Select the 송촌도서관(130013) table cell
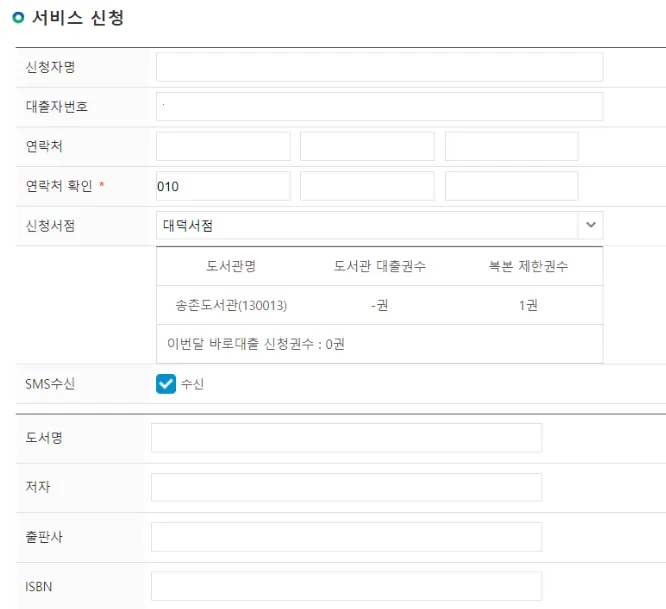This screenshot has width=666, height=609. [231, 305]
